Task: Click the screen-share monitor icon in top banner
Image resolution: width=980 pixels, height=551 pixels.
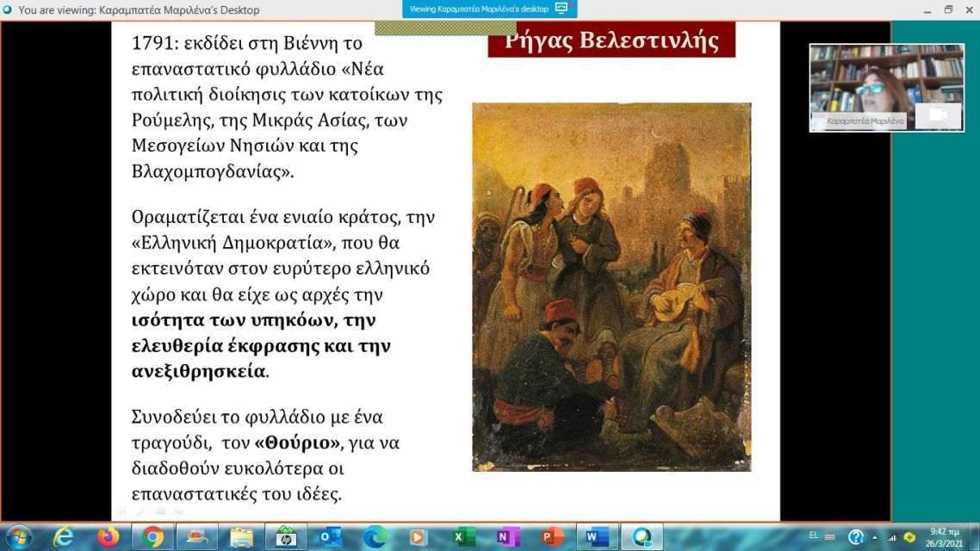Action: coord(561,8)
